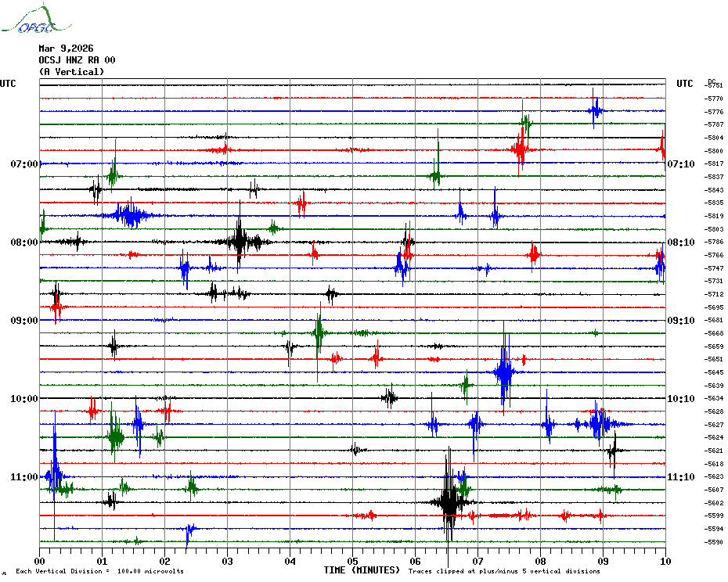The image size is (728, 582).
Task: Select the 09:00 time label on left axis
Action: pos(23,321)
